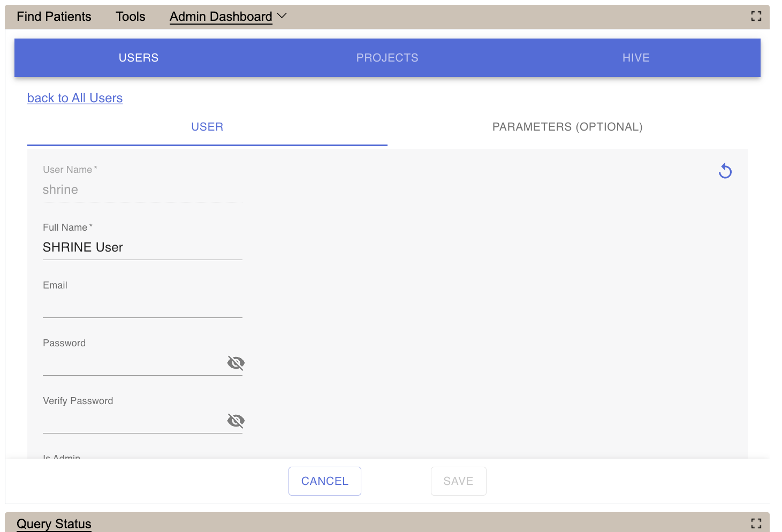Click into the Email input field

[142, 306]
